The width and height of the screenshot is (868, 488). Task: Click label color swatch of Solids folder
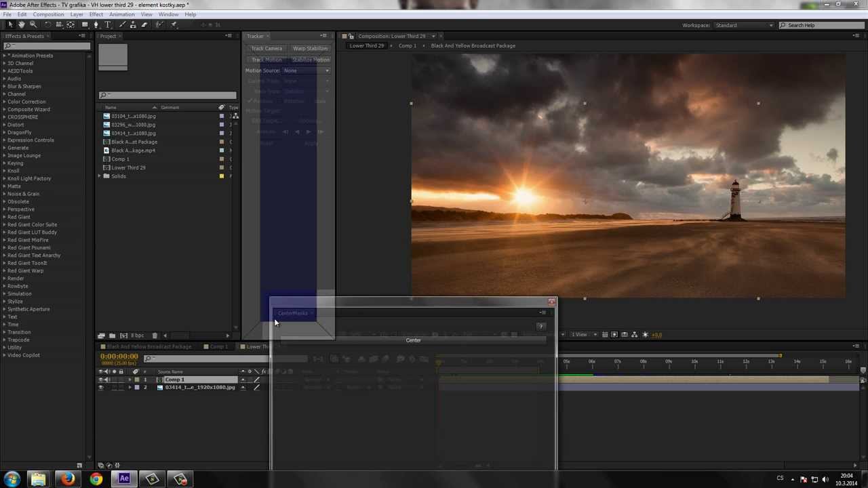[222, 176]
